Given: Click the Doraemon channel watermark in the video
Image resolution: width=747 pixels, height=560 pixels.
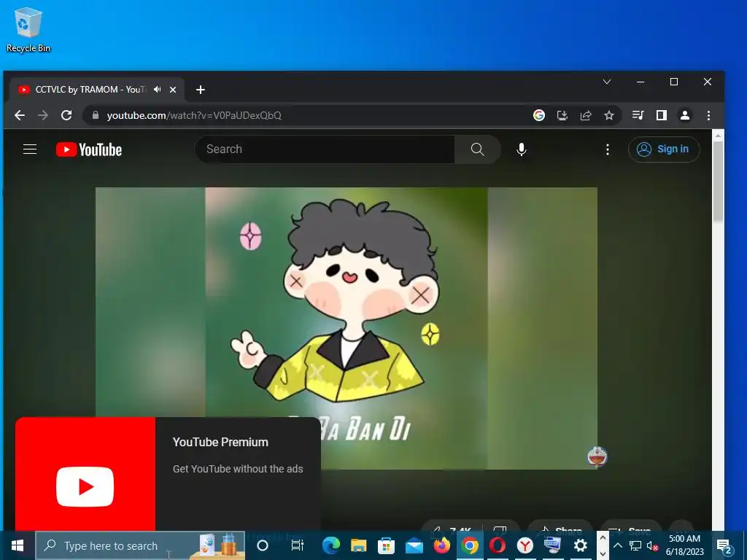Looking at the screenshot, I should [x=597, y=457].
